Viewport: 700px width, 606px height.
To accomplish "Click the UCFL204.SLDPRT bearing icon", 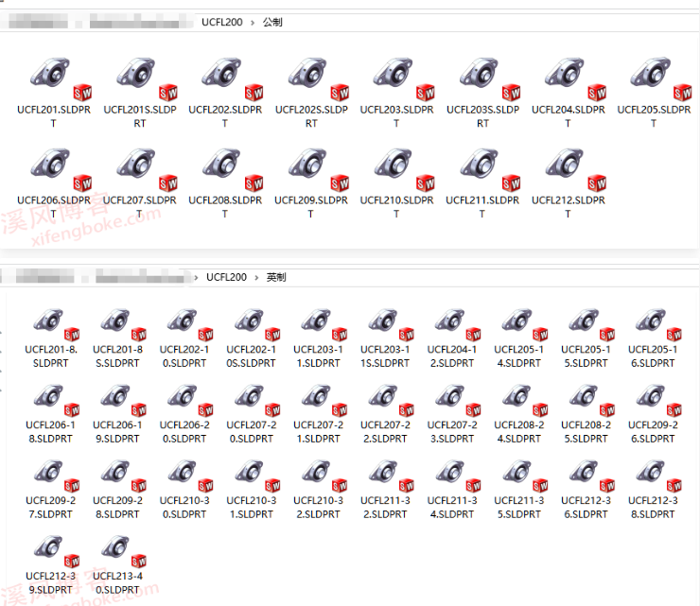I will 575,78.
